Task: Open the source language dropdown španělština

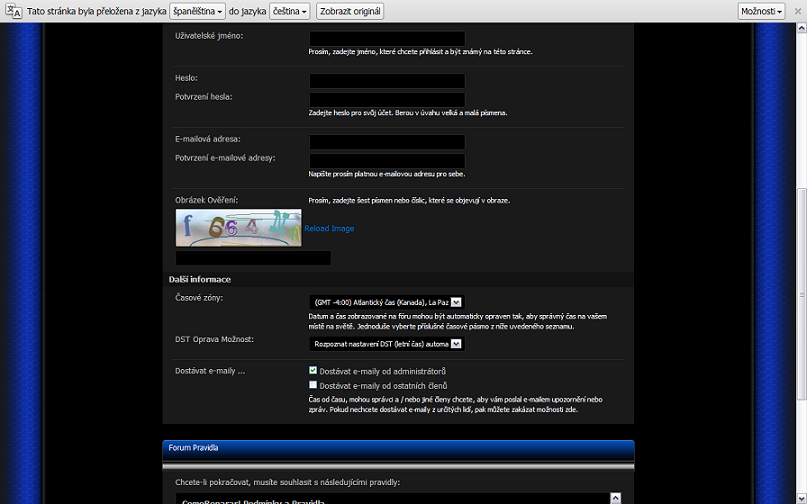Action: 197,11
